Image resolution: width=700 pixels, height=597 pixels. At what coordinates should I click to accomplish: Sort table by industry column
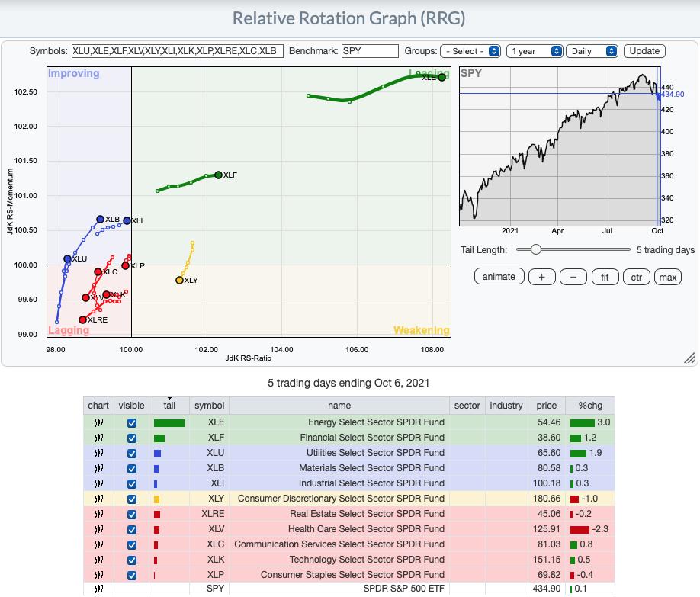point(506,406)
